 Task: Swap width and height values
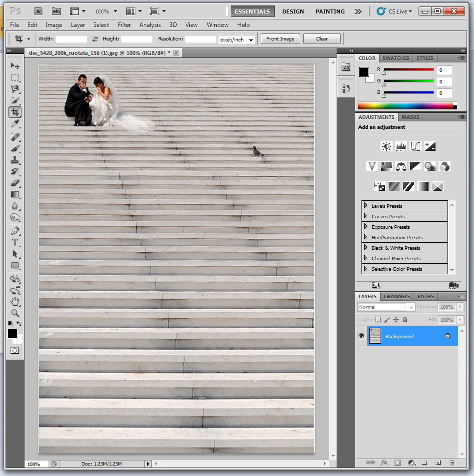[x=95, y=39]
